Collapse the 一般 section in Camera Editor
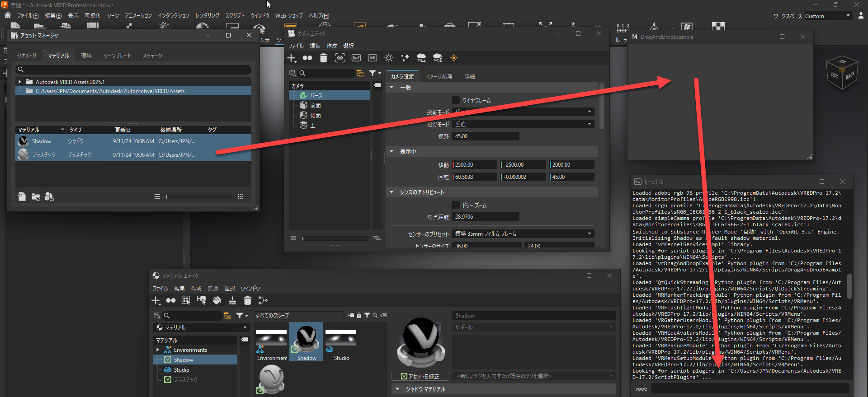868x397 pixels. pyautogui.click(x=392, y=87)
